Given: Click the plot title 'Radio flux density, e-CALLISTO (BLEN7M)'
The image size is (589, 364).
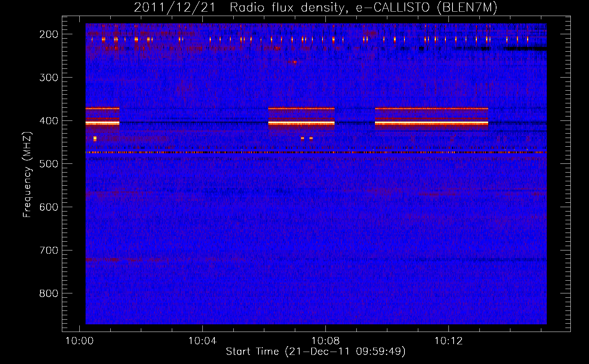Looking at the screenshot, I should 363,7.
